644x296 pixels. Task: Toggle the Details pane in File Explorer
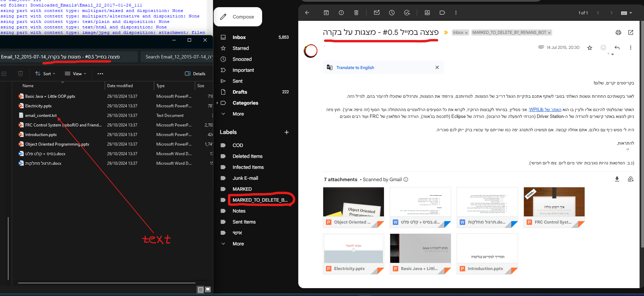tap(195, 73)
